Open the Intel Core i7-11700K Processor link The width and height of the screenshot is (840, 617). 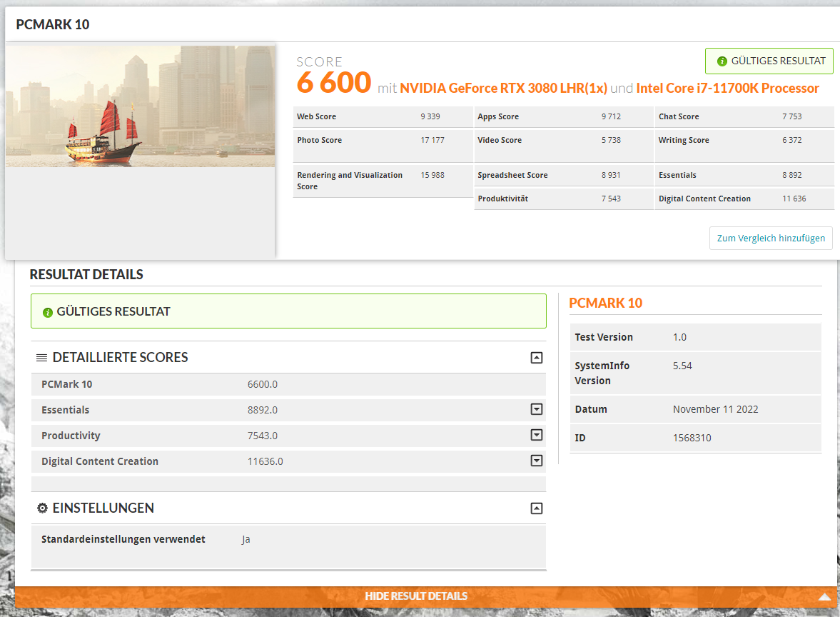pyautogui.click(x=727, y=88)
